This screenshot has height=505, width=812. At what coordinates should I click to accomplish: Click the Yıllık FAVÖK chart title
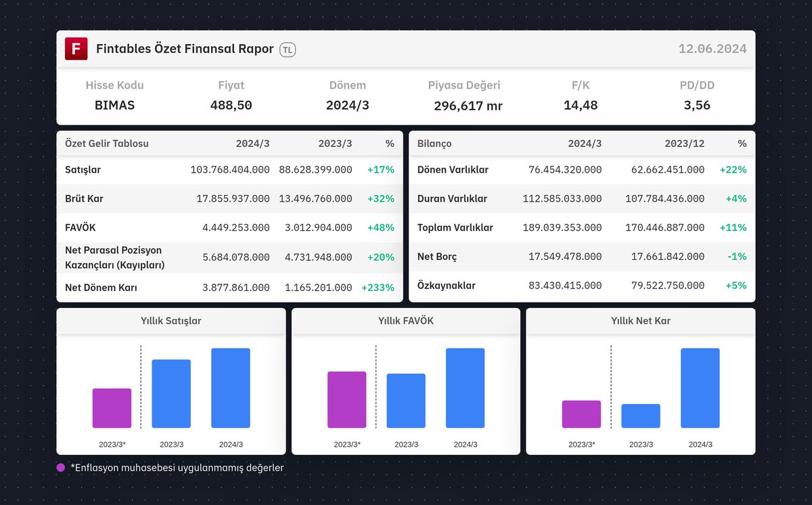(x=406, y=321)
